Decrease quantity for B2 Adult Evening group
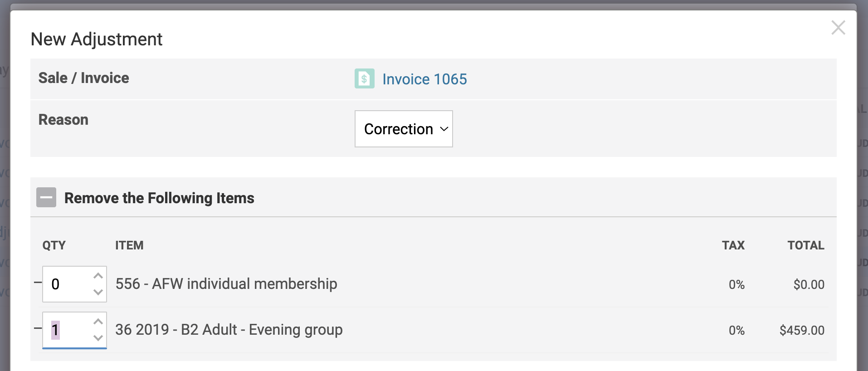 (x=98, y=338)
